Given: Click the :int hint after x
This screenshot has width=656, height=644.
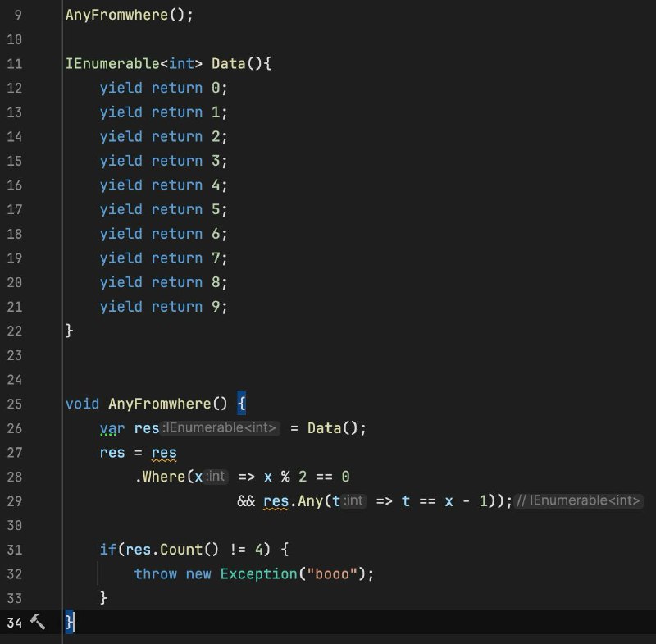Looking at the screenshot, I should (216, 476).
